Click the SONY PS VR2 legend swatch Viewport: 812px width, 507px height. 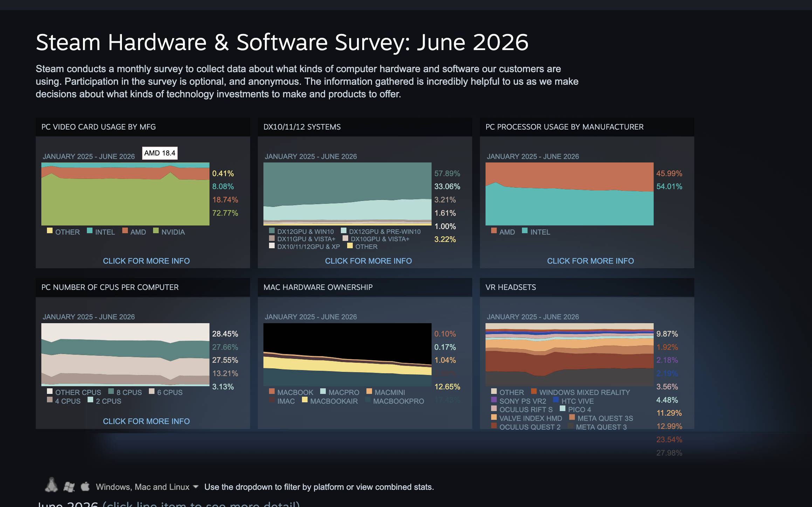pos(494,400)
